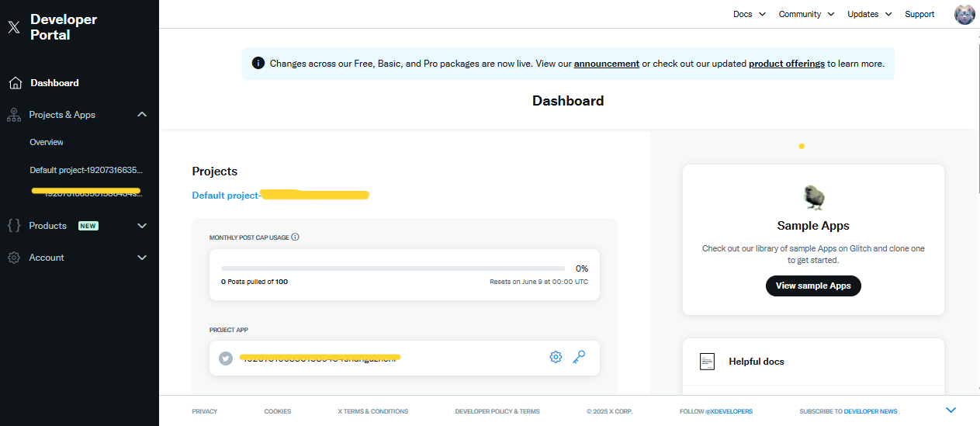Viewport: 980px width, 426px height.
Task: Open the announcement link in banner
Action: (x=607, y=64)
